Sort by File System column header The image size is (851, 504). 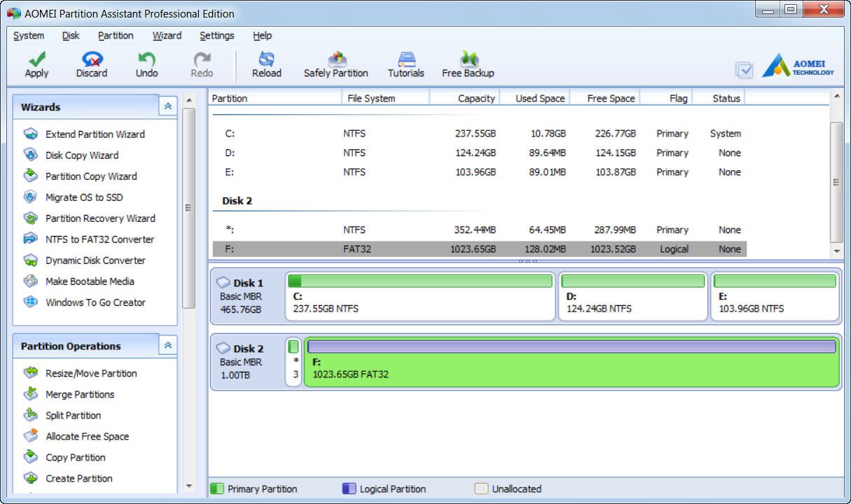(386, 99)
